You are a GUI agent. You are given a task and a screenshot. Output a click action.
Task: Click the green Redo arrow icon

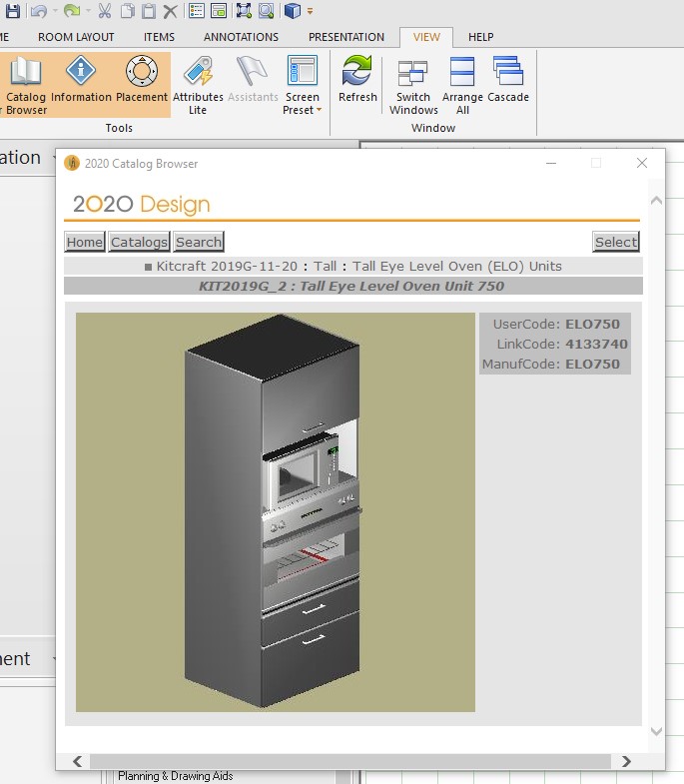72,11
